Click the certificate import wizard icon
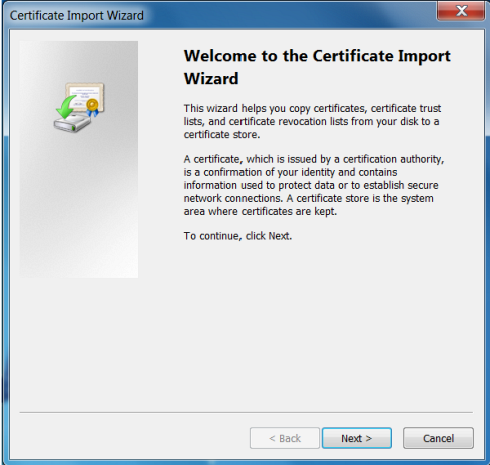Screen dimensions: 490x465 [x=79, y=107]
